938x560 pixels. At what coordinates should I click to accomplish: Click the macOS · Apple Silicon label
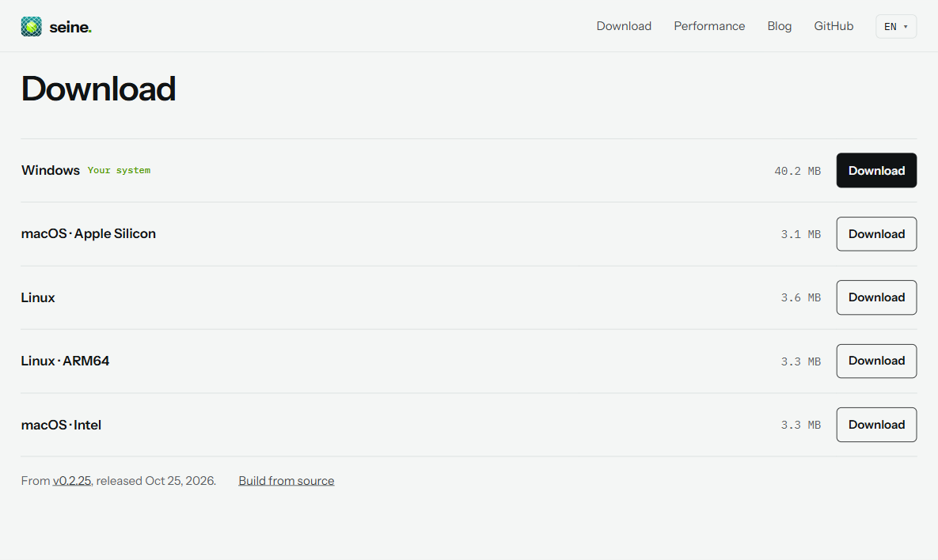click(88, 233)
